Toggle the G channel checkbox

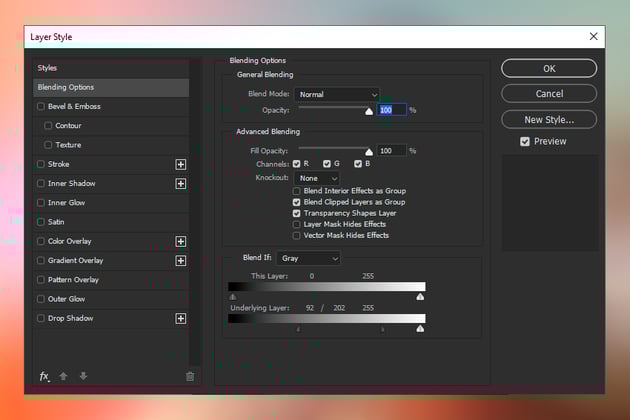tap(327, 164)
